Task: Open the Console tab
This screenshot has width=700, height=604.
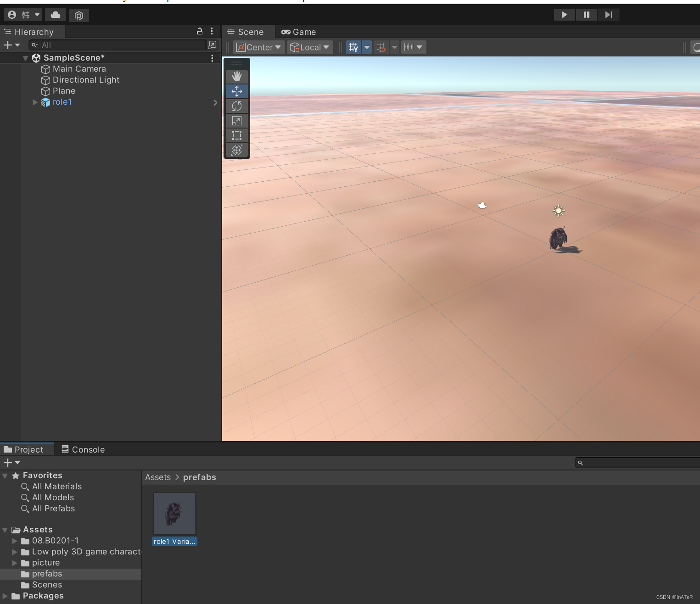Action: [83, 449]
